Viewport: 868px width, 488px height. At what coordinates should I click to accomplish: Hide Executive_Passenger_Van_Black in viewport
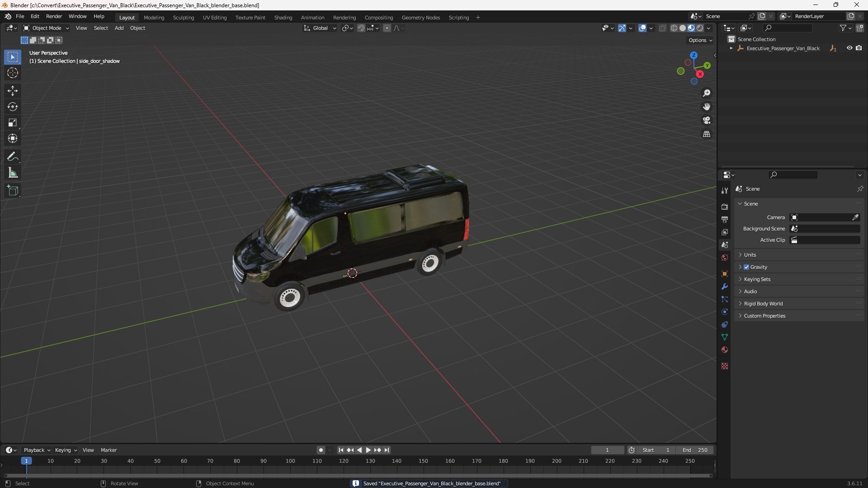click(x=849, y=48)
